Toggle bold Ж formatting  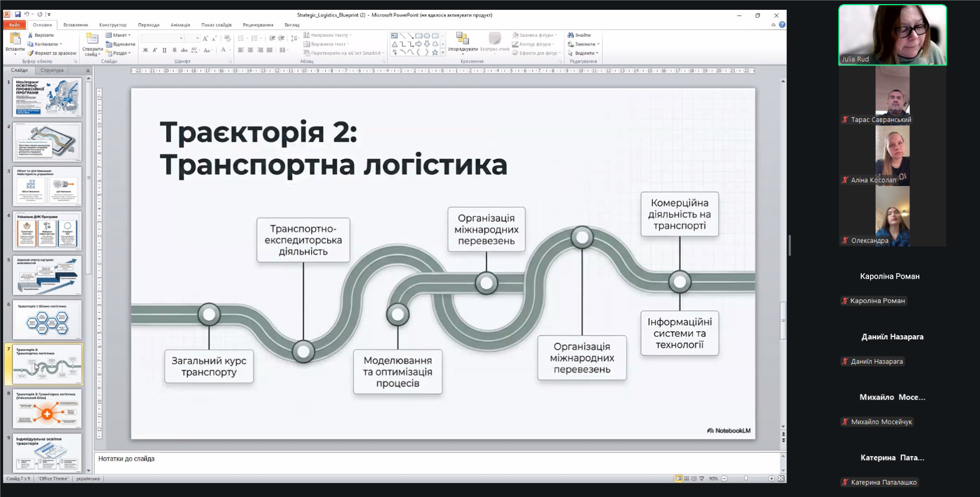tap(145, 50)
